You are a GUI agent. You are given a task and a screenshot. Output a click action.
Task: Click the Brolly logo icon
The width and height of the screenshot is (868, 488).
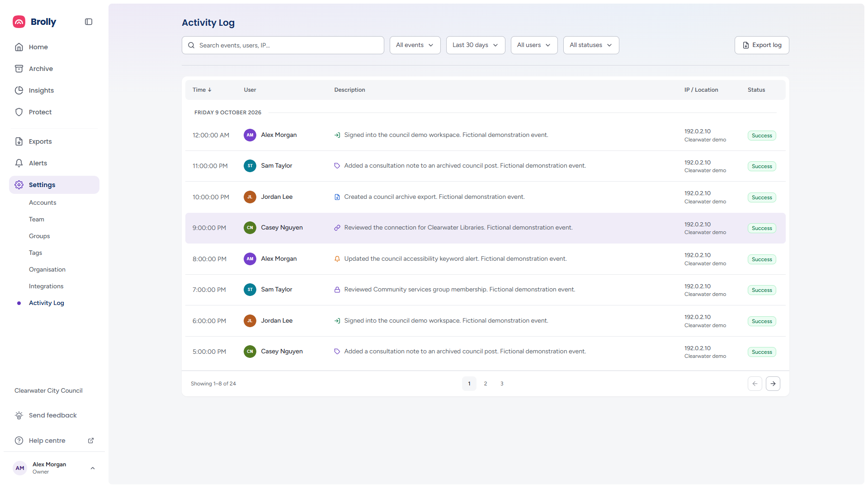[x=19, y=22]
